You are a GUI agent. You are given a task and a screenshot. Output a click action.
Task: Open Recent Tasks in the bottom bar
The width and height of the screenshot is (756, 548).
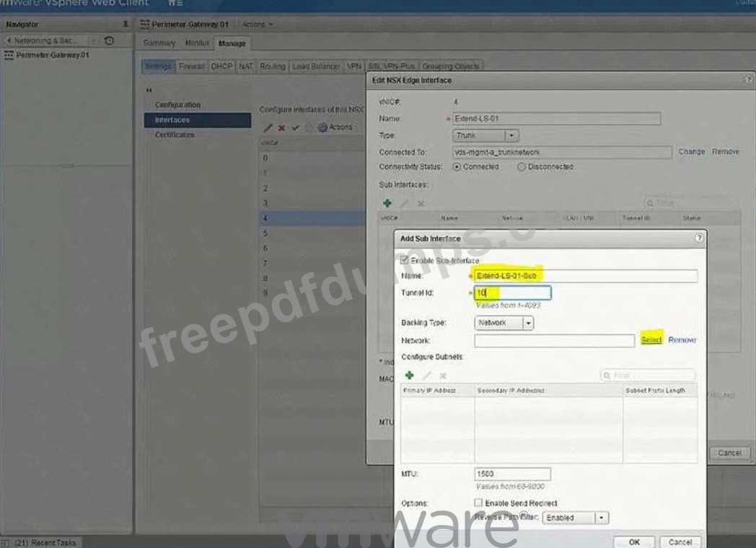point(45,543)
